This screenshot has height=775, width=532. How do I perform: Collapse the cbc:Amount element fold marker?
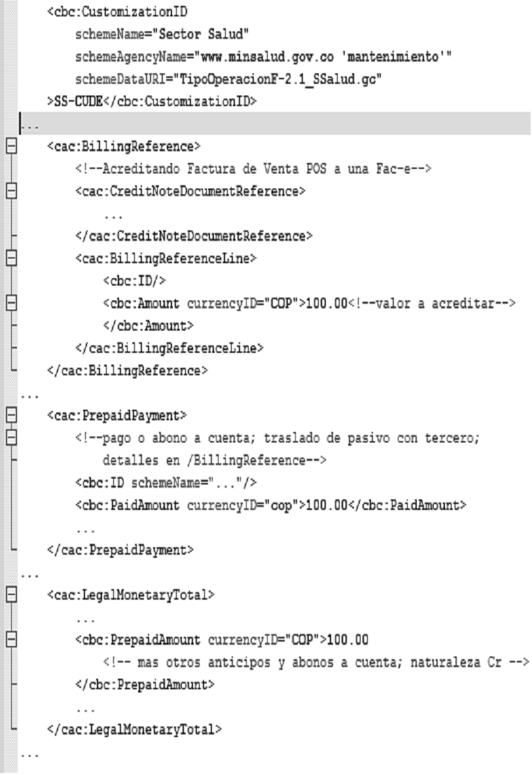pyautogui.click(x=11, y=303)
